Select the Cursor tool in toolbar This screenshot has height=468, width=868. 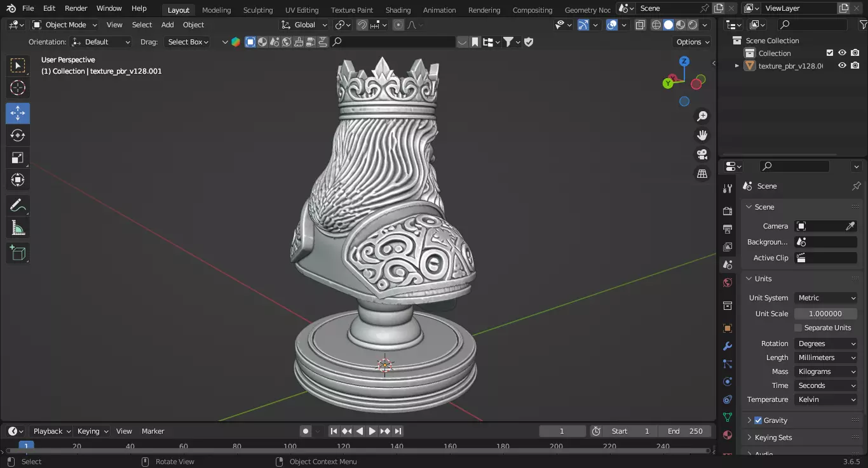tap(18, 88)
